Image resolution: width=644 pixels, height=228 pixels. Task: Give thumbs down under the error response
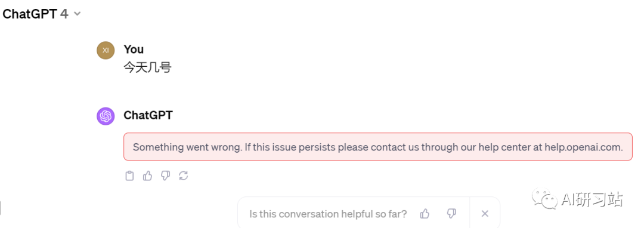(x=165, y=176)
